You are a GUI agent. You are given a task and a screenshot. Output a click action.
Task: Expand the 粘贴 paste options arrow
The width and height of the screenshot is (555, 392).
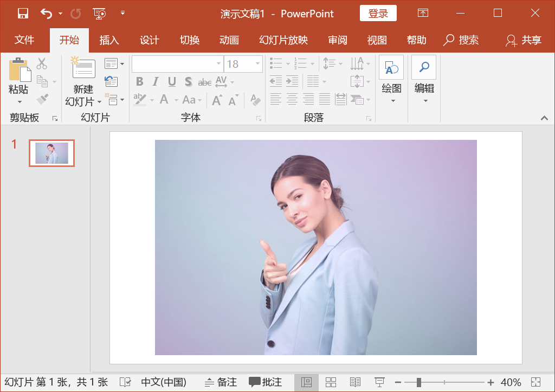click(x=20, y=102)
